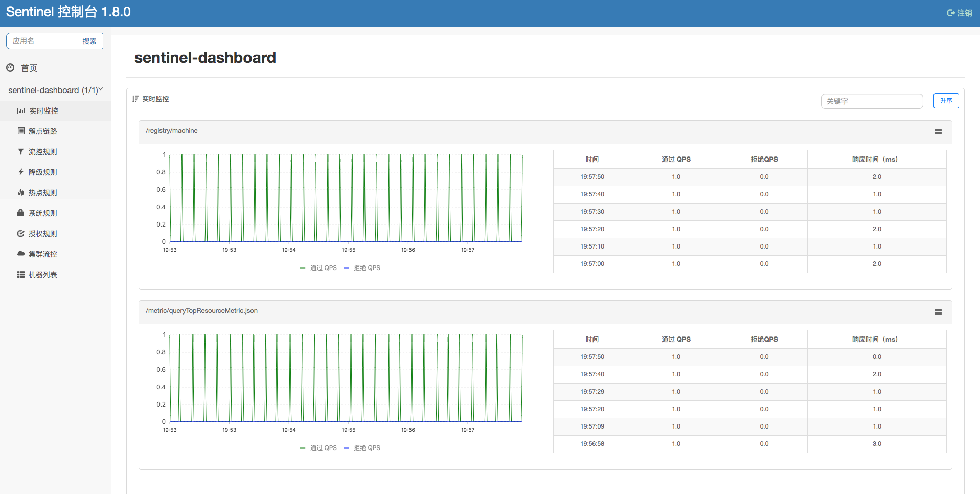Collapse the sentinel-dashboard (1/1) app tree
This screenshot has width=980, height=494.
pos(55,90)
